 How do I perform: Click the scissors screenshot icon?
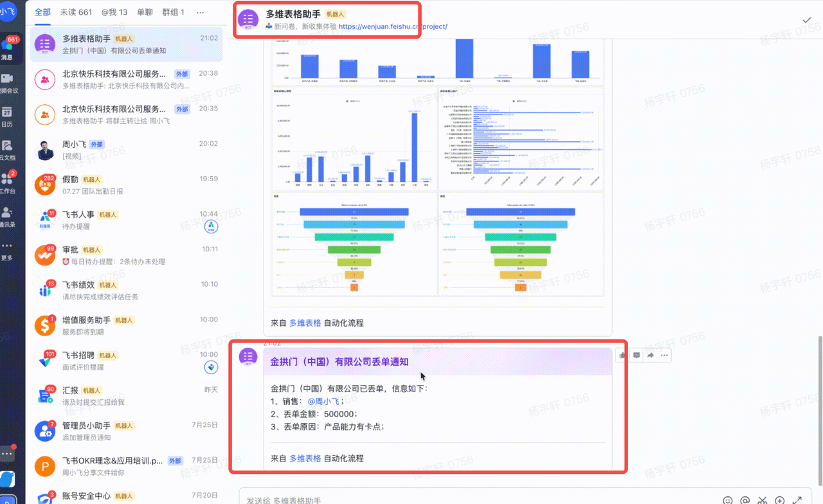763,500
